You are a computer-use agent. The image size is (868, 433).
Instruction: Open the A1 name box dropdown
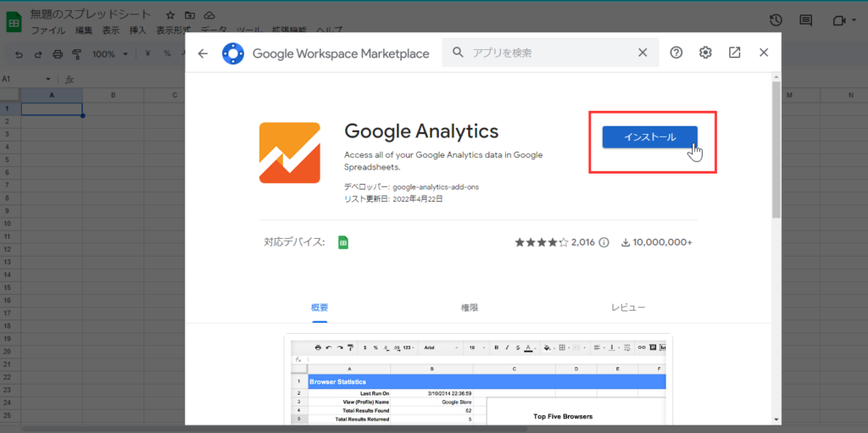click(48, 80)
